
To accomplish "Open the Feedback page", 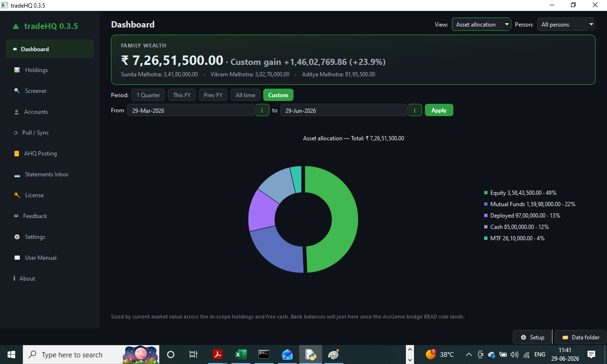I will point(50,216).
